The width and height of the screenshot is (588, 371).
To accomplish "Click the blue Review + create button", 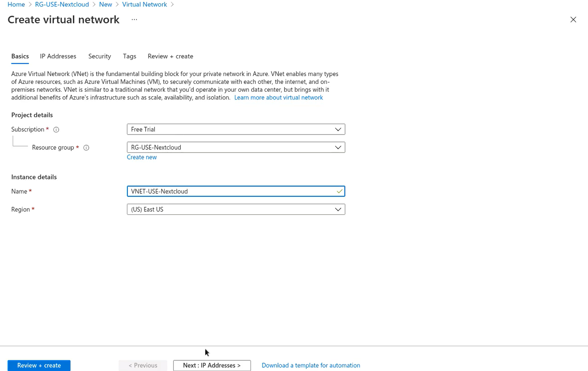I will click(39, 365).
